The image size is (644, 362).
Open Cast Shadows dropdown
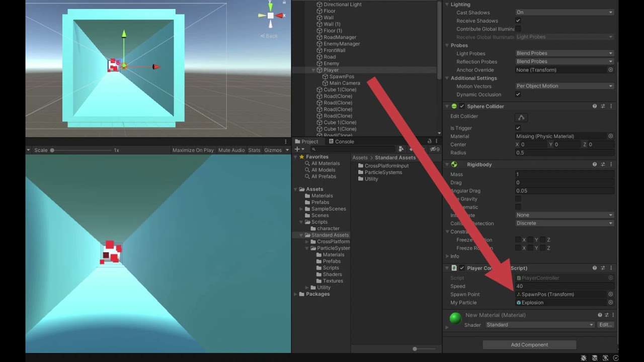(565, 12)
